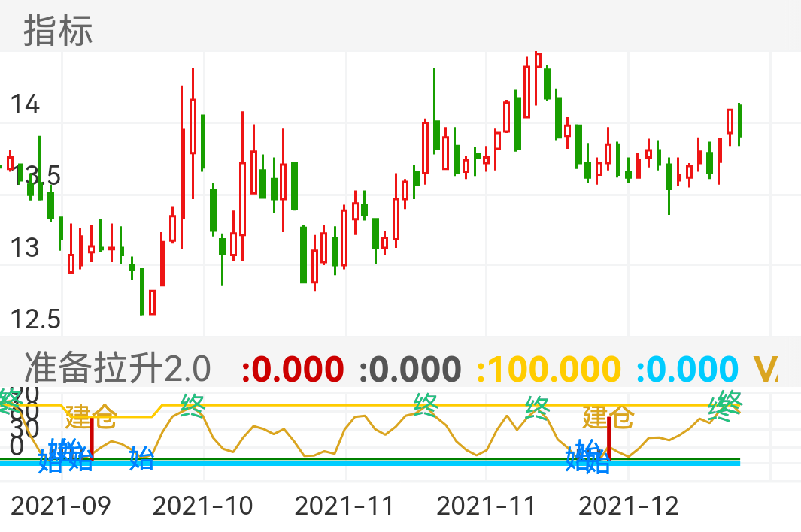This screenshot has width=801, height=532.
Task: Click 终 marker right of second 2021-11 label
Action: coord(538,408)
